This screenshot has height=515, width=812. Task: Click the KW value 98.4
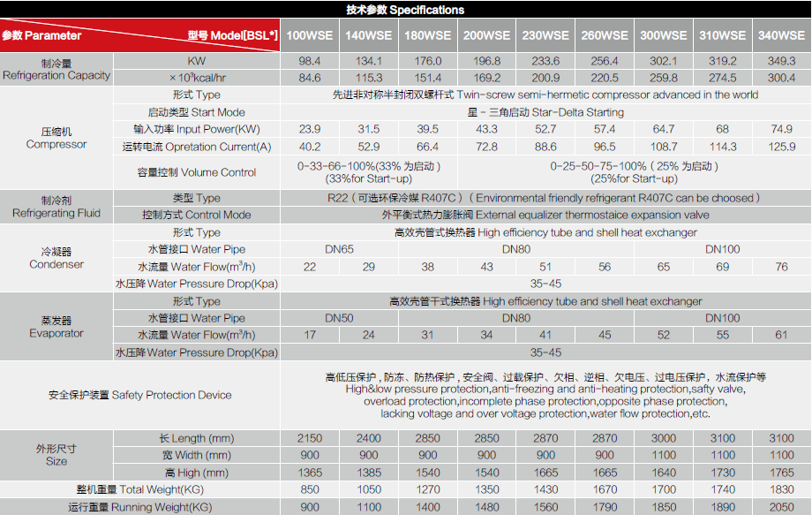[310, 61]
